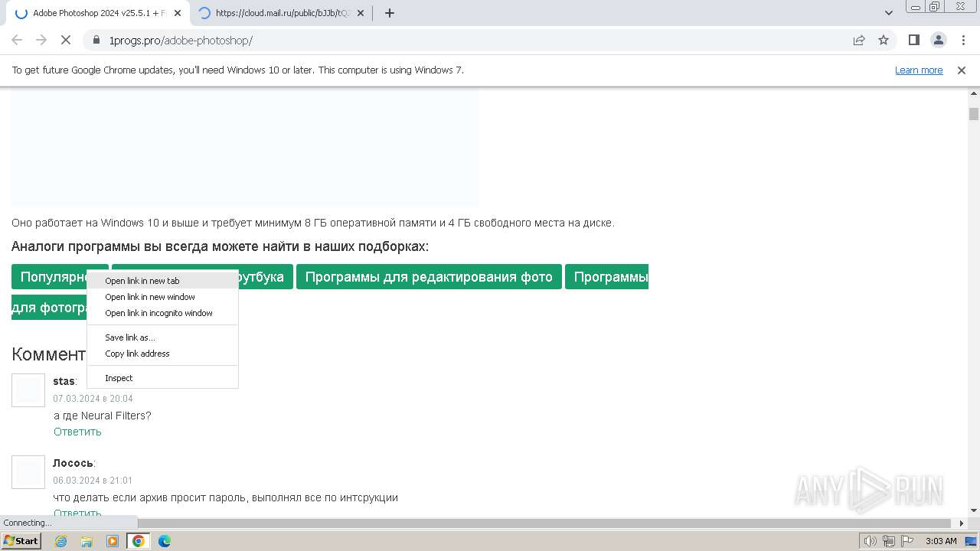Screen dimensions: 980x551
Task: Go back to previous page
Action: click(x=17, y=40)
